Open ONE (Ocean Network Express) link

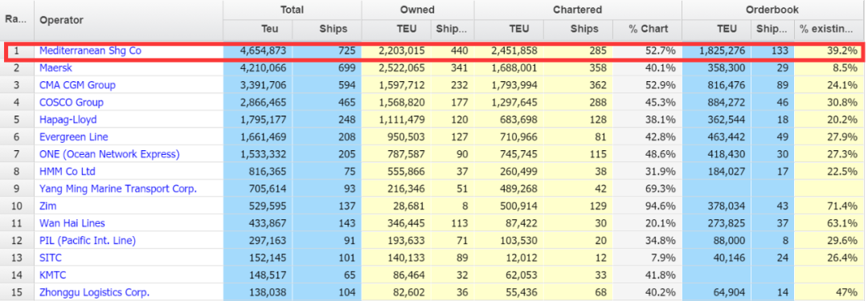(109, 154)
